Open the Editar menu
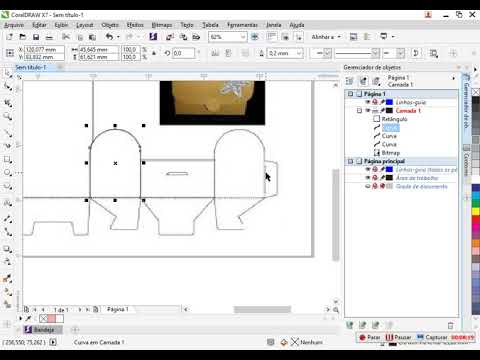Image resolution: width=480 pixels, height=360 pixels. click(39, 25)
